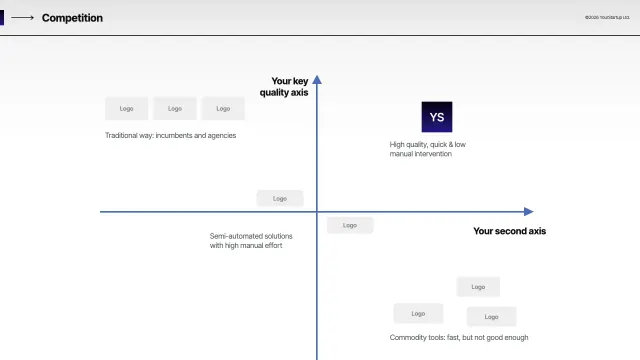Select the YS logo square
640x360 pixels.
tap(437, 117)
